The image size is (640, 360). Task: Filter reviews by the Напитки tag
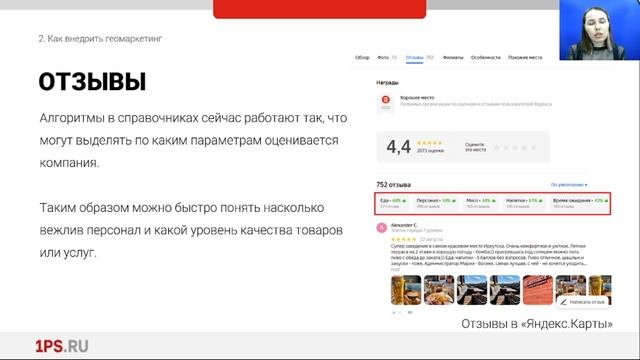tap(524, 203)
